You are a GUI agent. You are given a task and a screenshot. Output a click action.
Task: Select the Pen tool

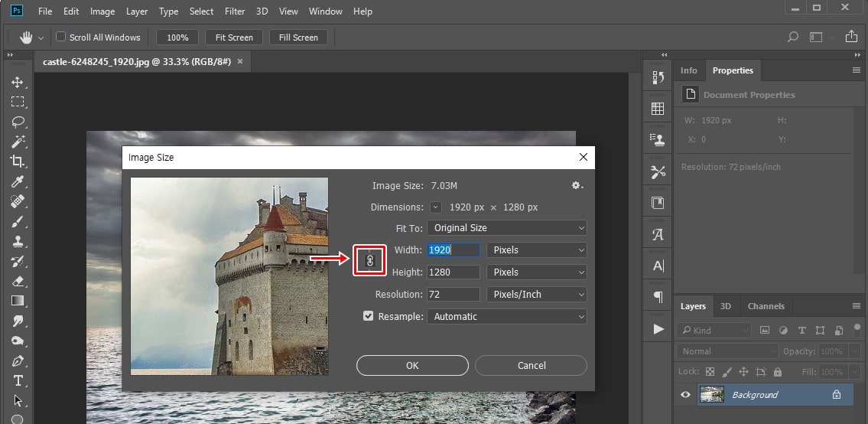18,360
